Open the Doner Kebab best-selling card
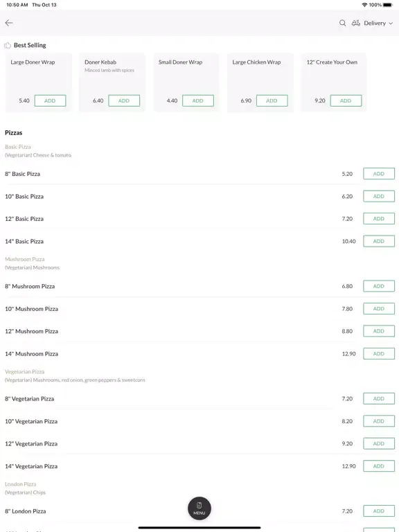 click(112, 82)
